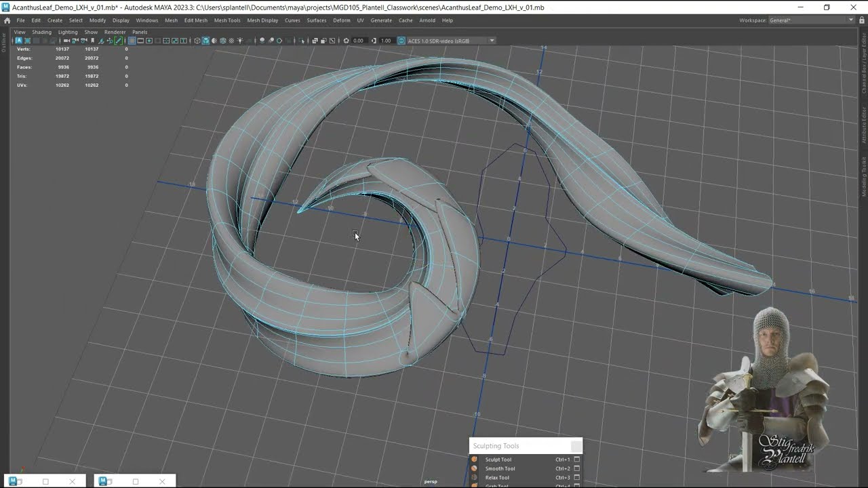Open the Mesh Tools menu
The width and height of the screenshot is (868, 488).
[227, 20]
